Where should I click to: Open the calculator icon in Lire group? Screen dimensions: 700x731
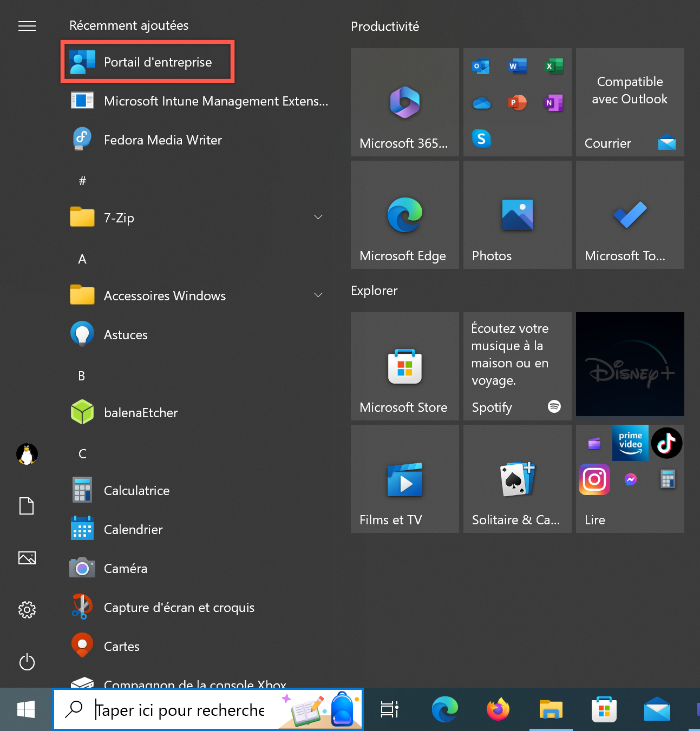[x=668, y=479]
